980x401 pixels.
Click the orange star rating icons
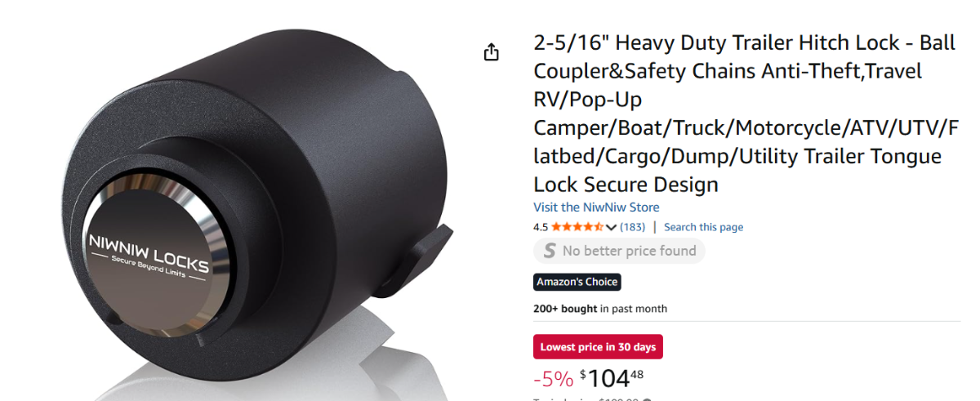tap(577, 227)
